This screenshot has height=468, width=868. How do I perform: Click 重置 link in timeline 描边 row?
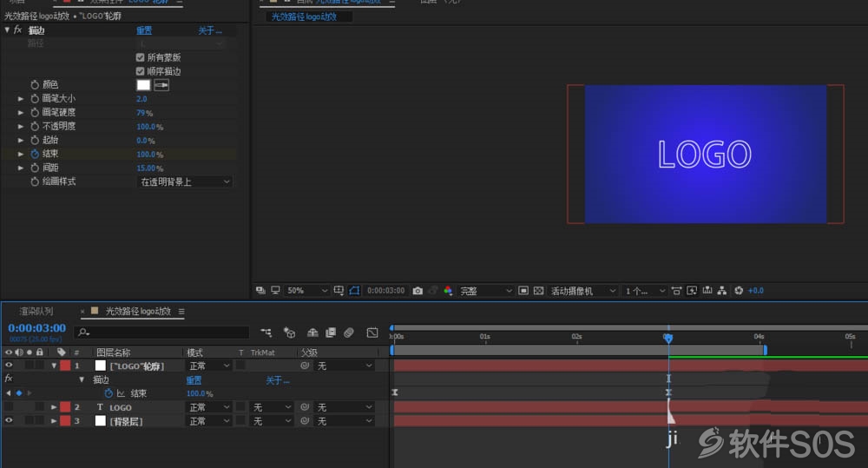point(194,380)
